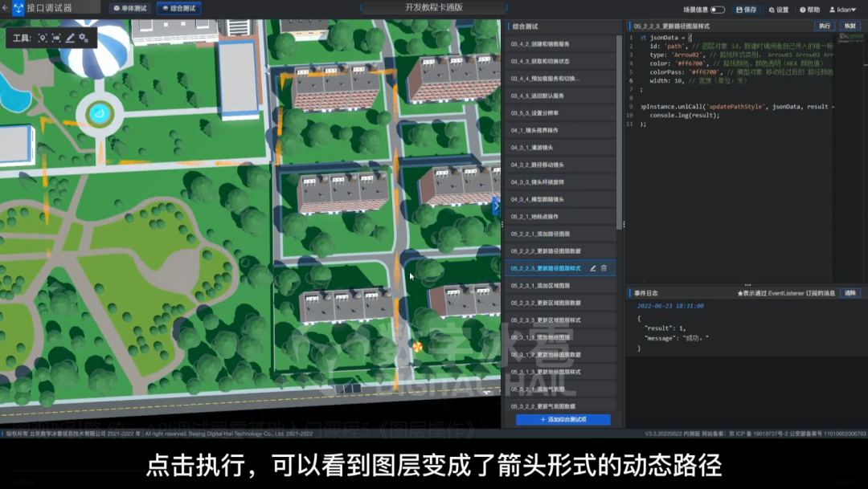The height and width of the screenshot is (489, 868).
Task: Delete the 05_2_2_3 item with the trash icon
Action: (604, 268)
